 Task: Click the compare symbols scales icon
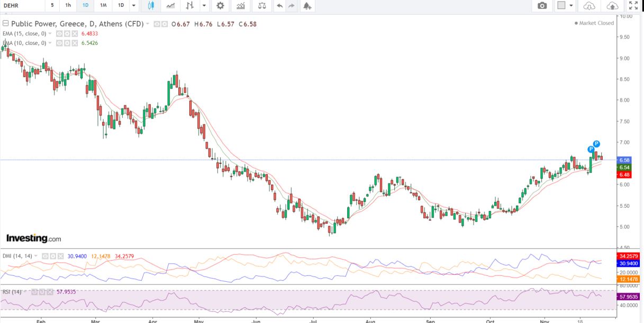[262, 5]
